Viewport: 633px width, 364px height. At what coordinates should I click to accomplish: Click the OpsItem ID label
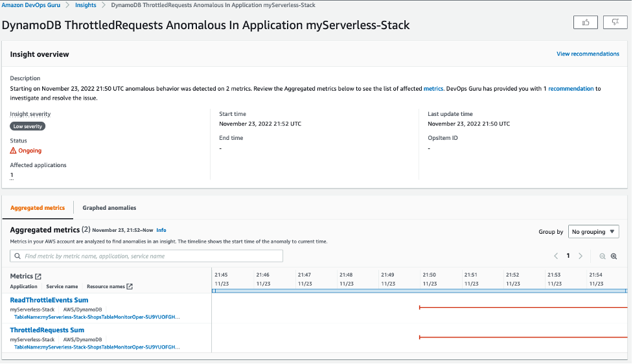point(443,138)
